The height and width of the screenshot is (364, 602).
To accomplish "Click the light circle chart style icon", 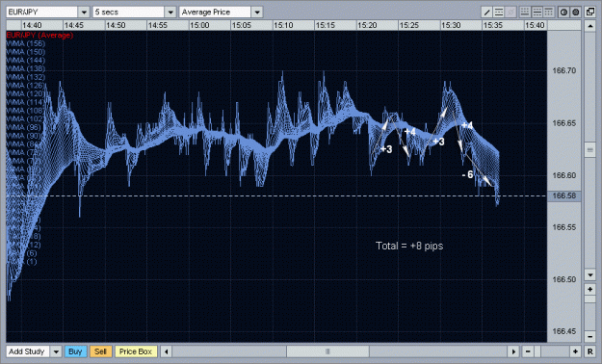I will click(x=563, y=13).
